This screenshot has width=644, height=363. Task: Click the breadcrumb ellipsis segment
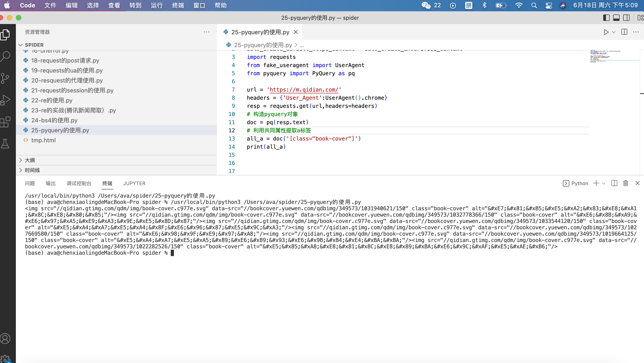302,45
